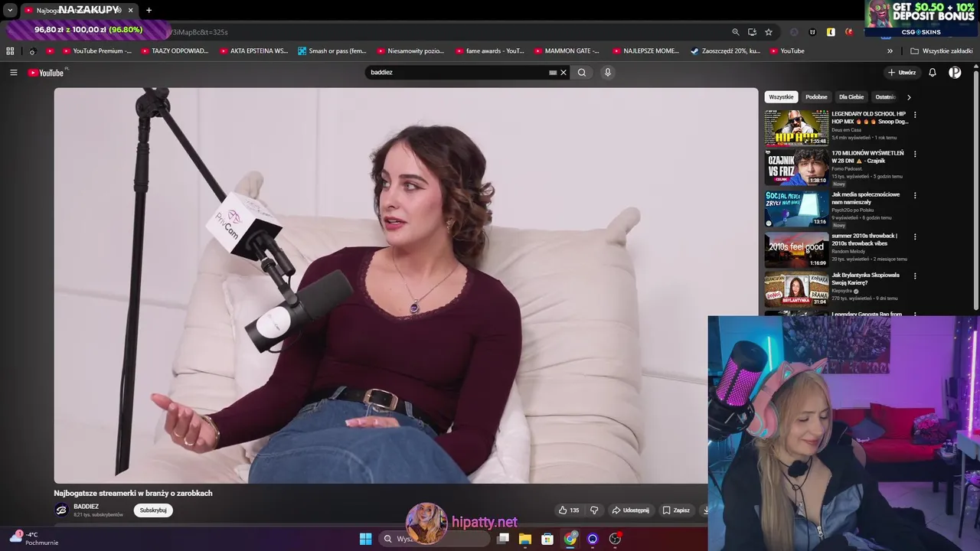Open OBS Studio from the taskbar
Viewport: 980px width, 551px height.
tap(615, 539)
